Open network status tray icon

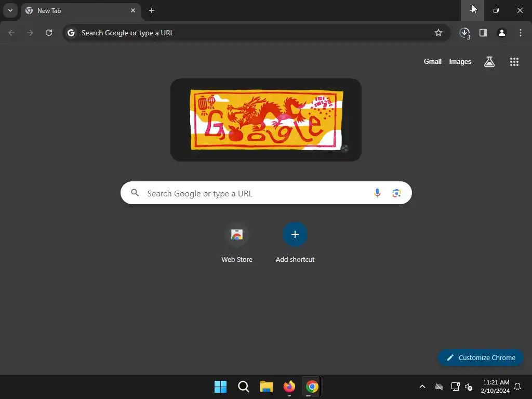455,387
